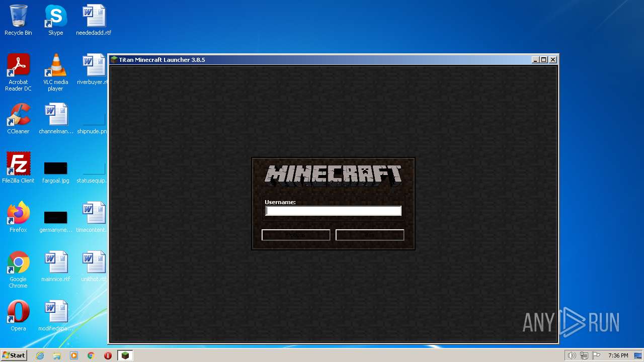The height and width of the screenshot is (362, 644).
Task: Select unithot.rtf file on desktop
Action: click(x=94, y=266)
